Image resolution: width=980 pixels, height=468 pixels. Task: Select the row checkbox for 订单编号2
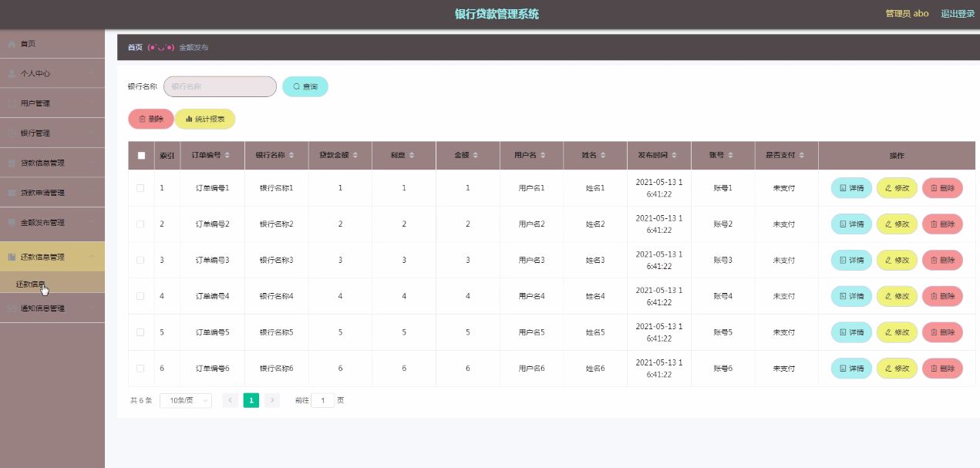pyautogui.click(x=140, y=224)
